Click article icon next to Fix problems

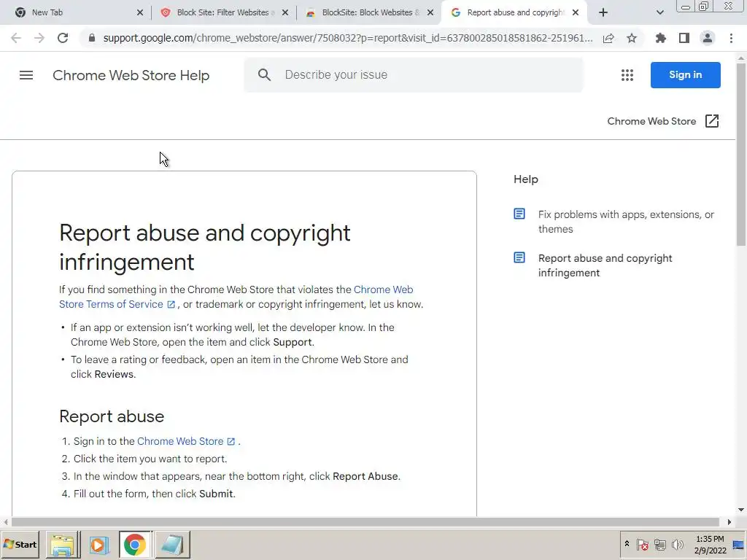[519, 214]
